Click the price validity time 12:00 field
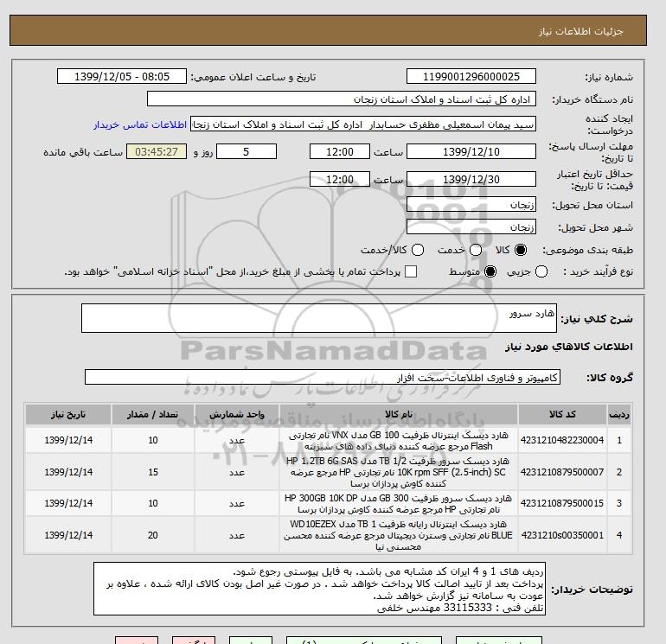This screenshot has height=644, width=666. pos(340,179)
